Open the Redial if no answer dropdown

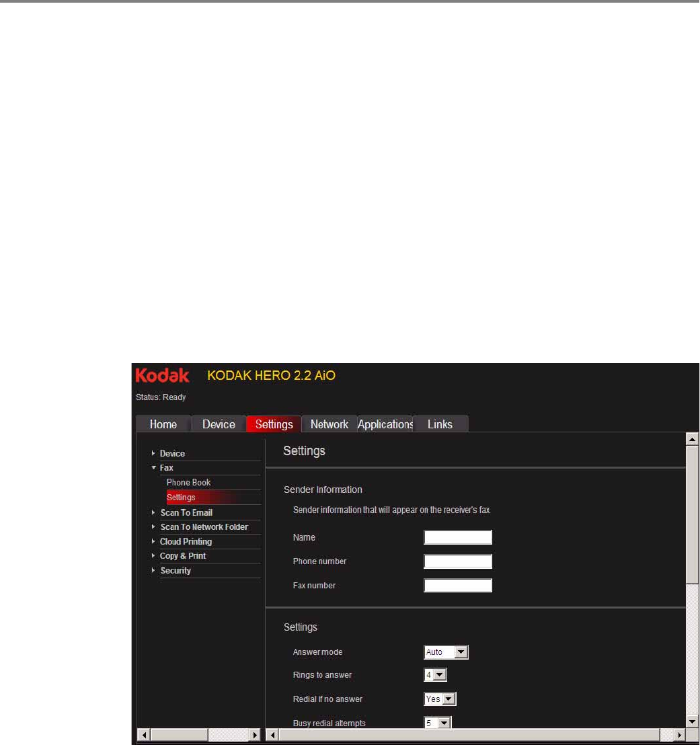pos(440,699)
